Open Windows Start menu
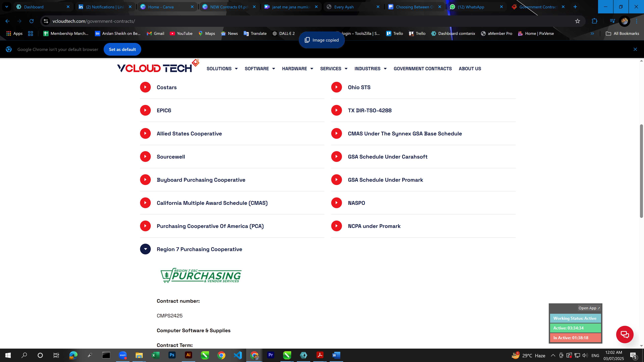Screen dimensions: 644x362 click(8, 355)
